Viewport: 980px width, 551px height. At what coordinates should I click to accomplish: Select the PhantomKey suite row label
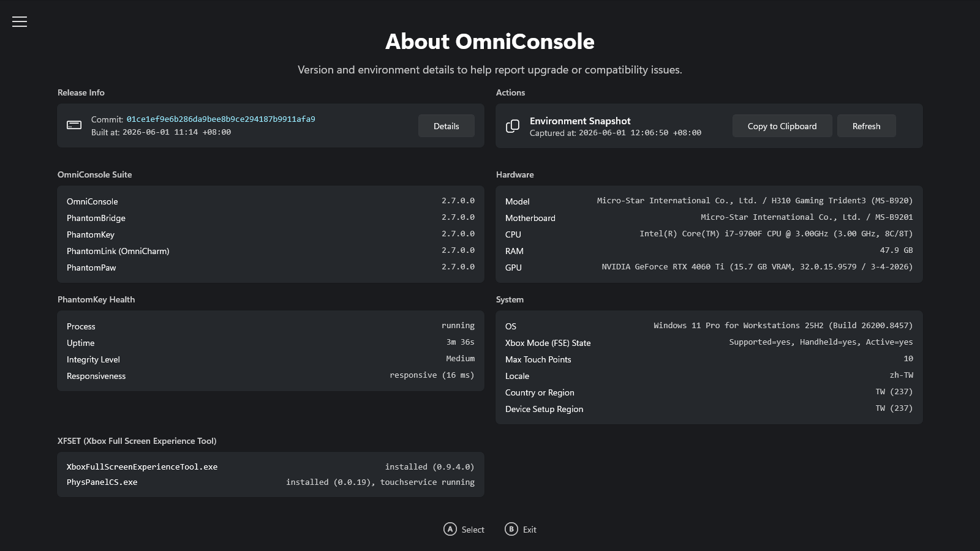(x=91, y=234)
